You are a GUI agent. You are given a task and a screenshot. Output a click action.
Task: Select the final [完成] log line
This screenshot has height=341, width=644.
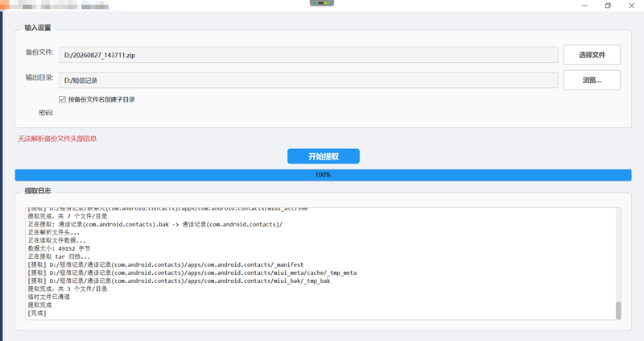[37, 313]
